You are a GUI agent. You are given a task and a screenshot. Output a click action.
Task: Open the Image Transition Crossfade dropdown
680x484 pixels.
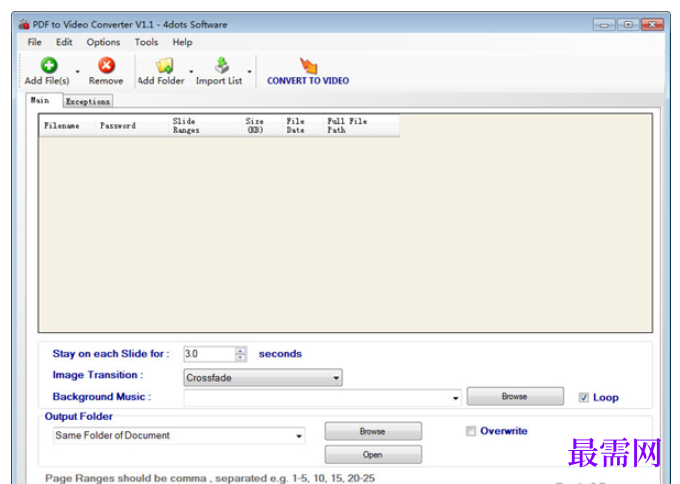(263, 378)
